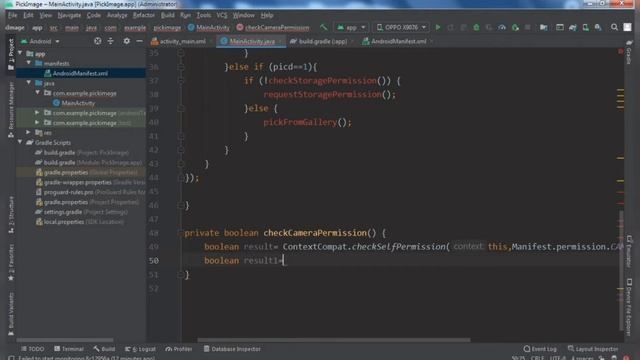Open the Window menu
Screen dimensions: 640x360
click(244, 15)
